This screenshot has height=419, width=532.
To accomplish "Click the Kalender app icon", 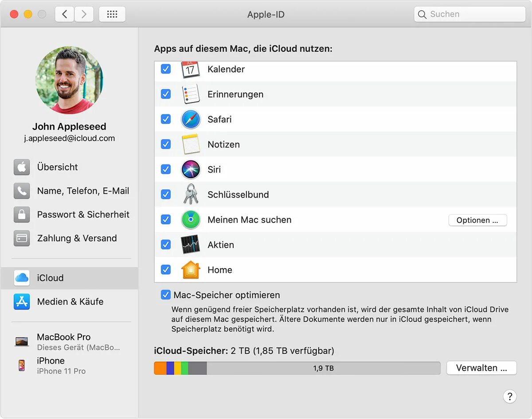I will click(x=191, y=69).
